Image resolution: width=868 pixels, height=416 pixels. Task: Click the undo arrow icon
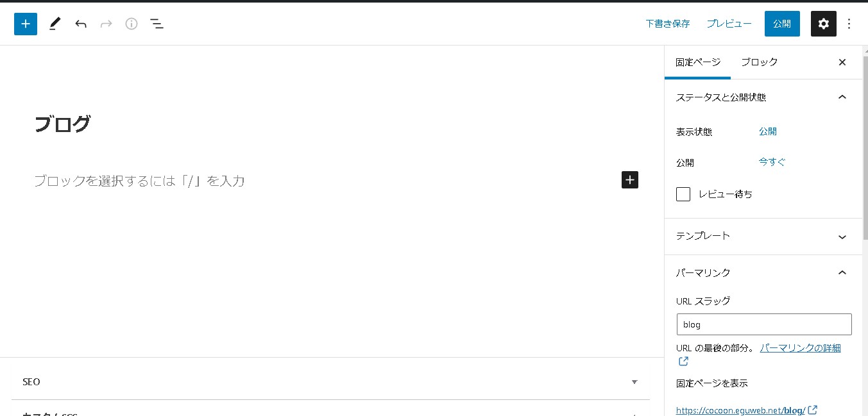(x=81, y=24)
